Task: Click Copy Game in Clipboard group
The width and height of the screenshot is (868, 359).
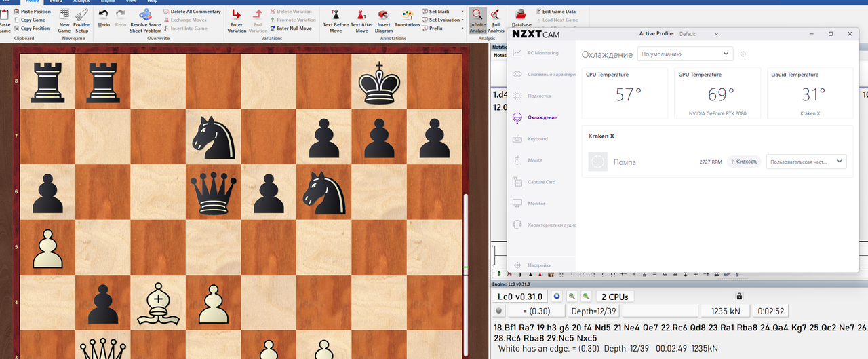Action: [x=29, y=20]
